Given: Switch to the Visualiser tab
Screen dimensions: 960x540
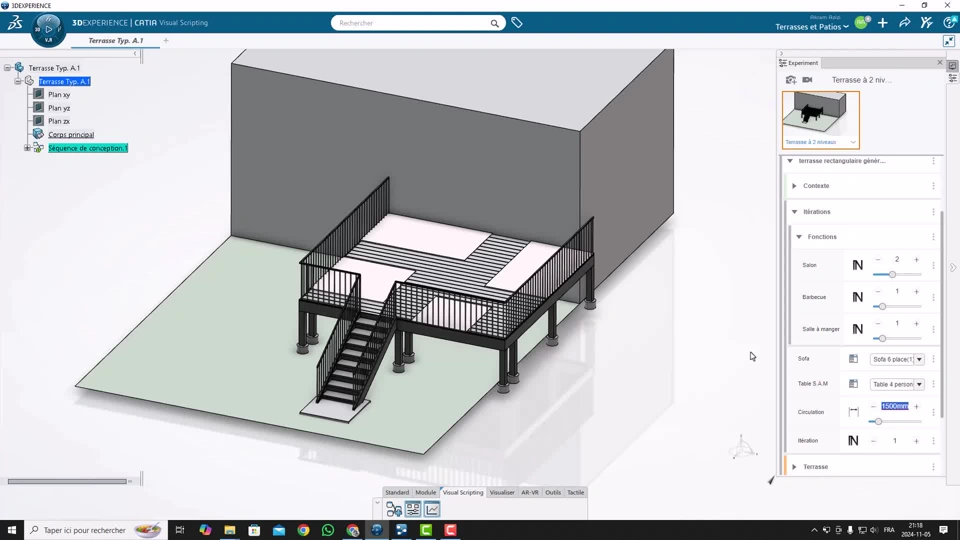Looking at the screenshot, I should pos(502,492).
